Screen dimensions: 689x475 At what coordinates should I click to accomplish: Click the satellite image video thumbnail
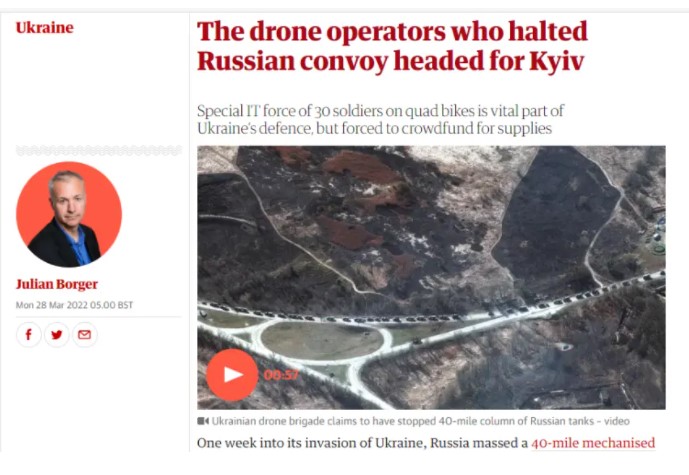431,277
